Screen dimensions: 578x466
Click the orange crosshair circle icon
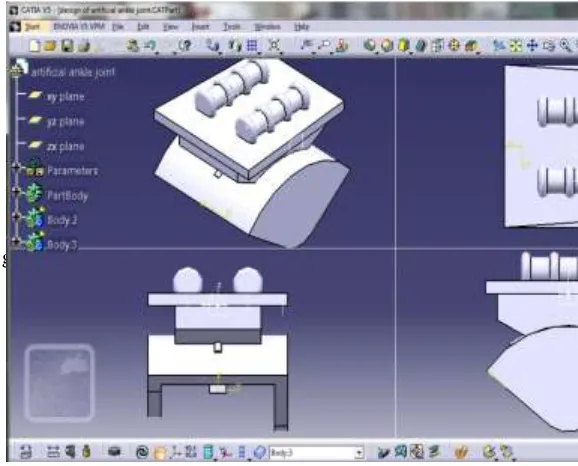click(x=454, y=46)
